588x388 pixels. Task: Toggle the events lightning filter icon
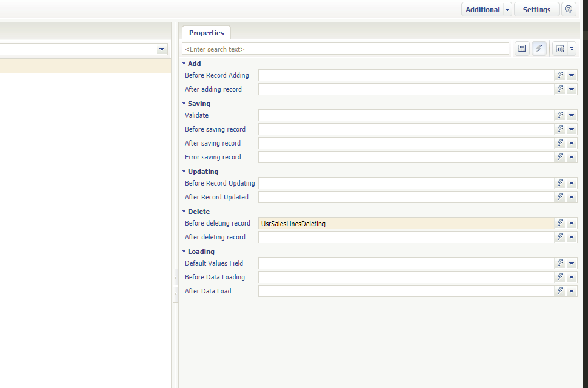539,48
